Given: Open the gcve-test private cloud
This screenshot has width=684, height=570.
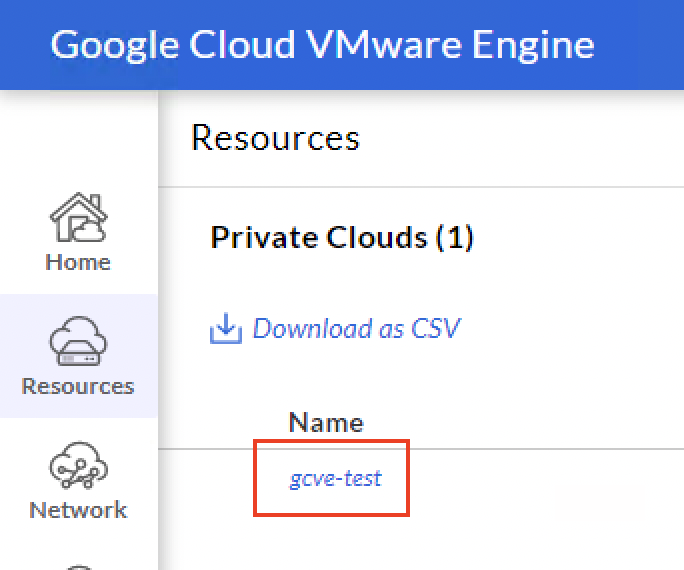Looking at the screenshot, I should coord(335,478).
